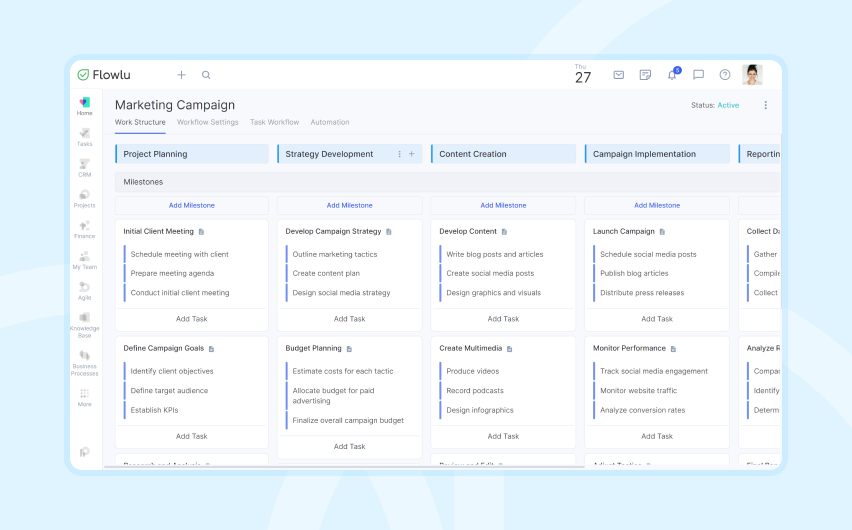Open the help question mark icon

click(725, 75)
